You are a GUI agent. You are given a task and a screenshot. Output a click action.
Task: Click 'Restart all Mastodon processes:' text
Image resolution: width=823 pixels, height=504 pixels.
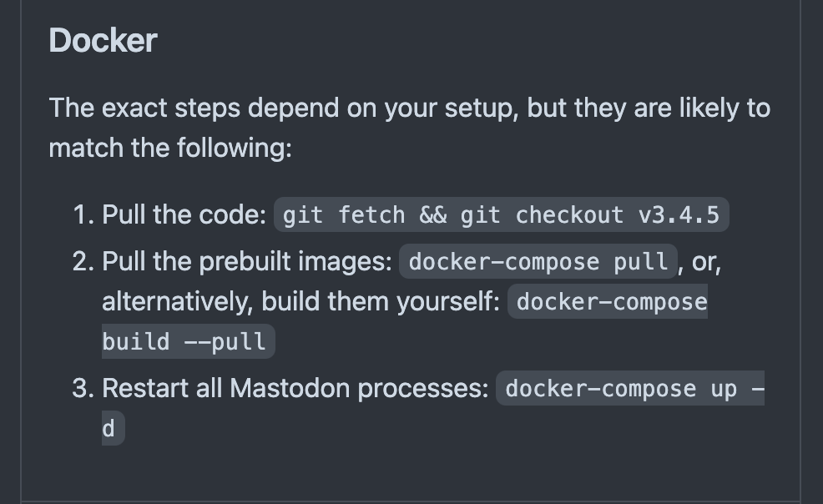pos(295,388)
